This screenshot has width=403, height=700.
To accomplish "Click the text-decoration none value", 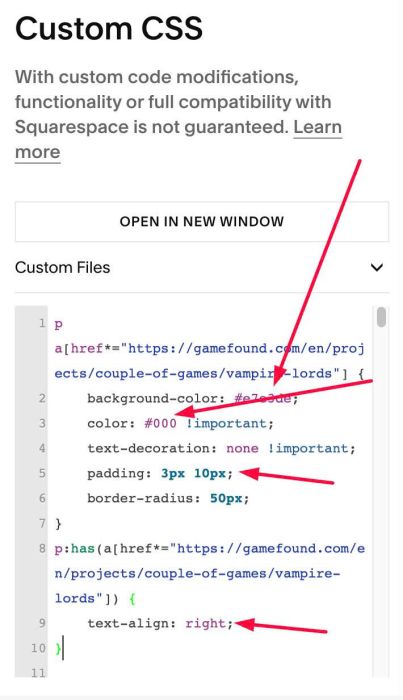I will click(242, 448).
